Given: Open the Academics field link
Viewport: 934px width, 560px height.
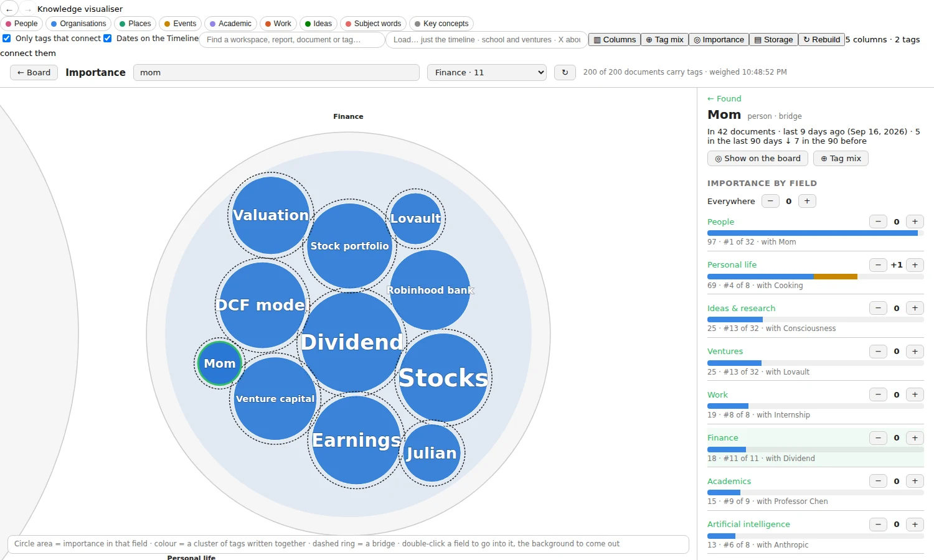Looking at the screenshot, I should (x=729, y=482).
